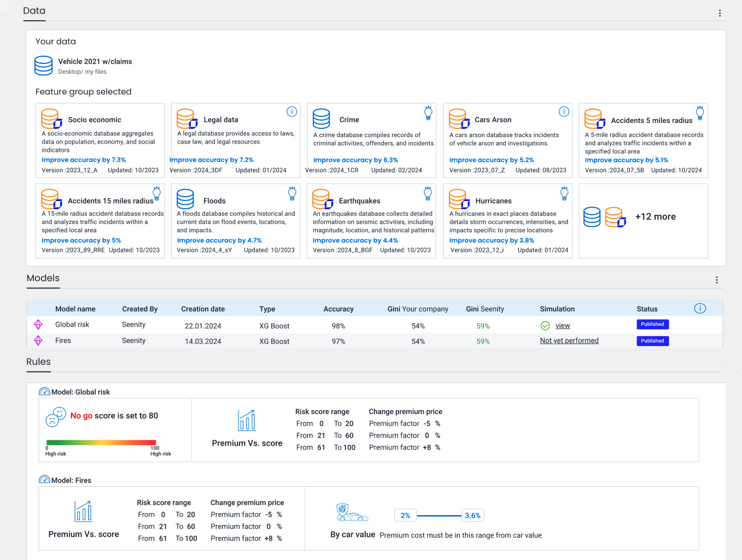Click the Accuracy column header

pos(338,309)
